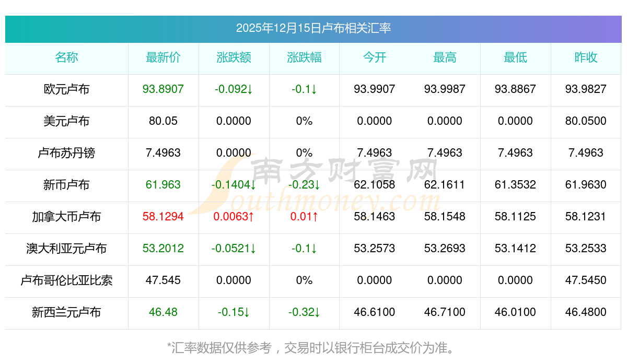This screenshot has width=627, height=364.
Task: Click the 今开 column header
Action: coord(375,58)
